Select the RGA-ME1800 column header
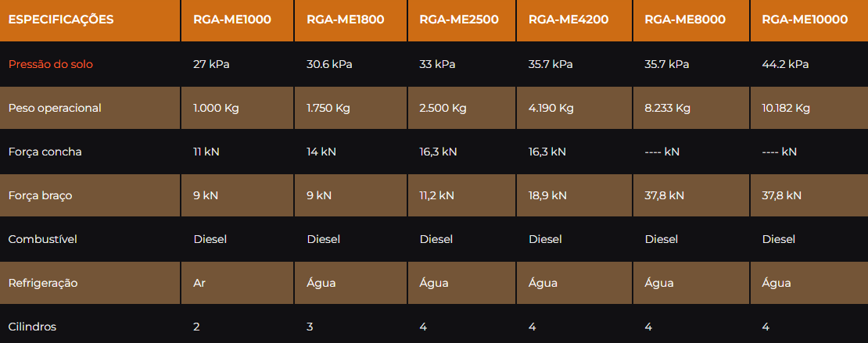The image size is (868, 343). 346,20
